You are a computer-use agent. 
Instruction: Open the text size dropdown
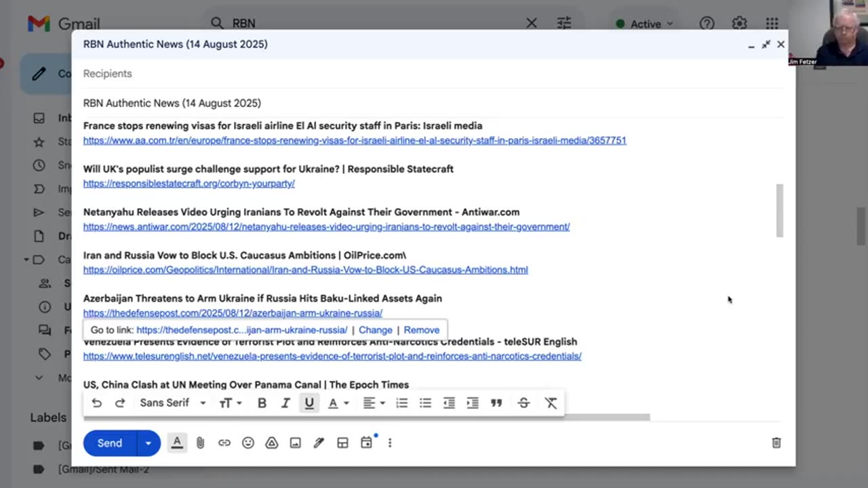(231, 403)
